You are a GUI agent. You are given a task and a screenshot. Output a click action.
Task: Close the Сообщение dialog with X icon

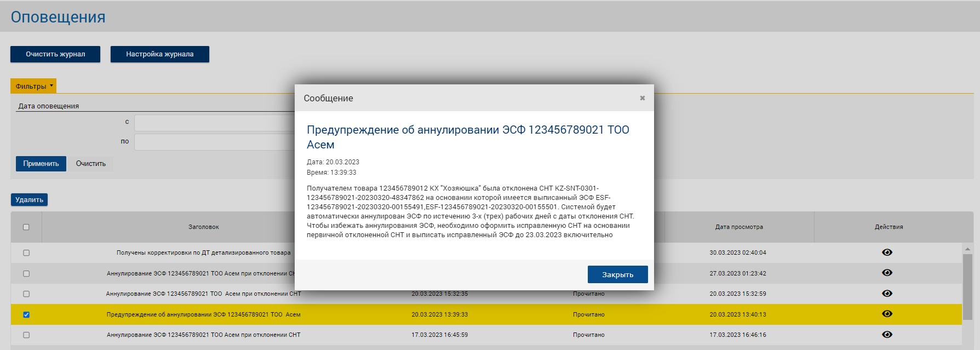pos(642,98)
